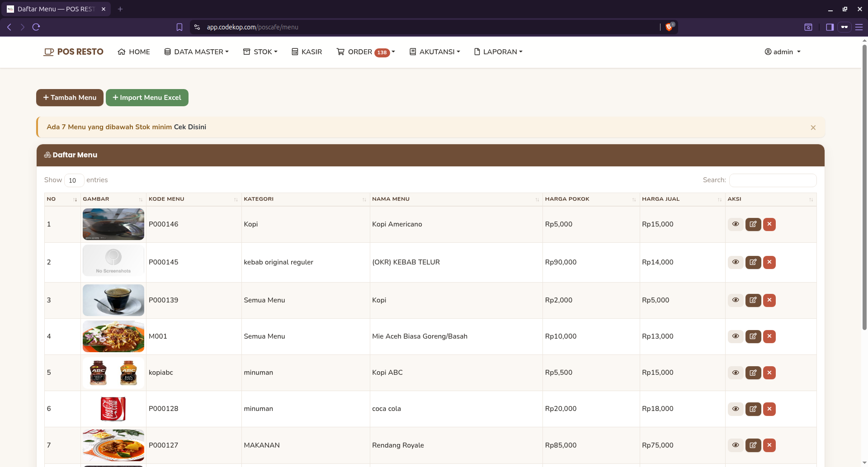Expand the STOK dropdown menu

point(260,52)
